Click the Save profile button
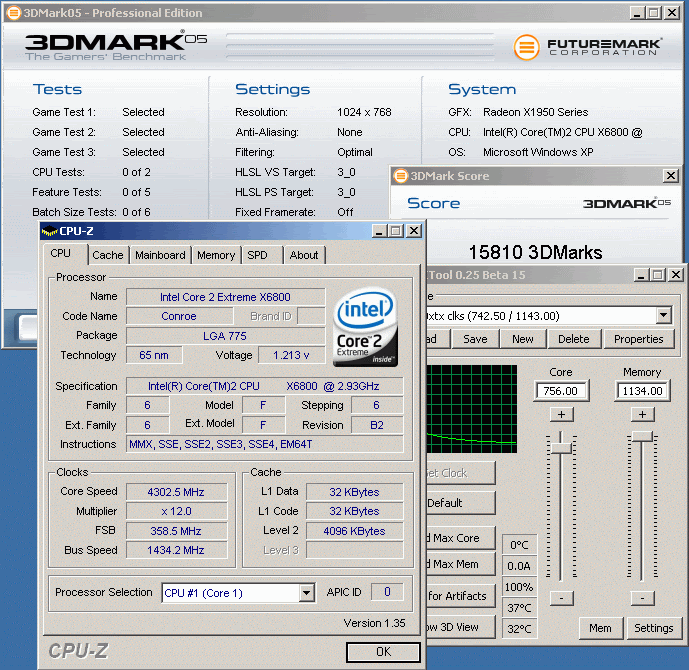Image resolution: width=689 pixels, height=670 pixels. (475, 339)
